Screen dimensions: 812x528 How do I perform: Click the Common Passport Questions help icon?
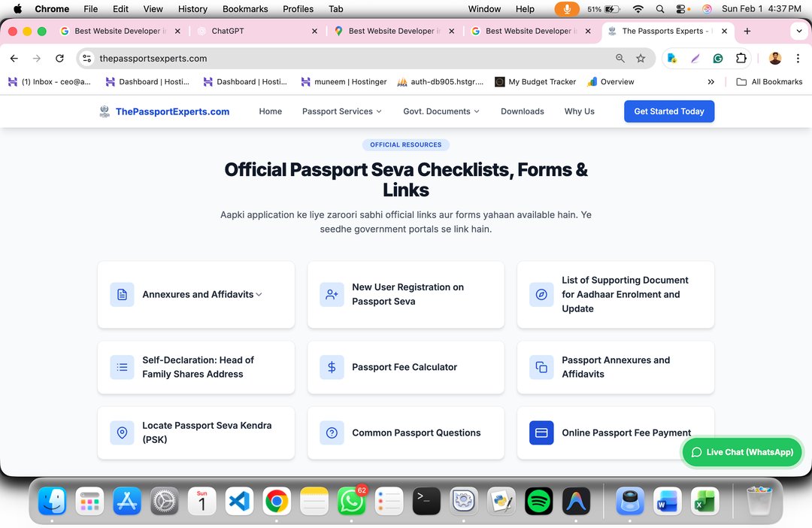tap(332, 432)
